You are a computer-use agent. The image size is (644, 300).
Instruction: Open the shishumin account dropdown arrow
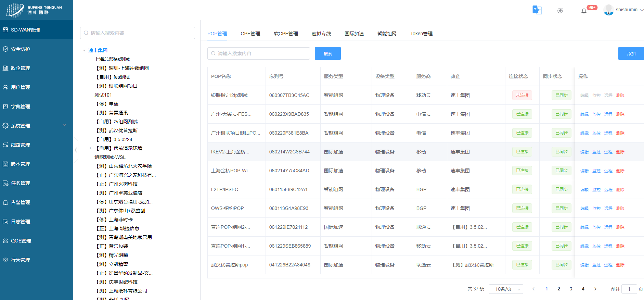pos(642,10)
